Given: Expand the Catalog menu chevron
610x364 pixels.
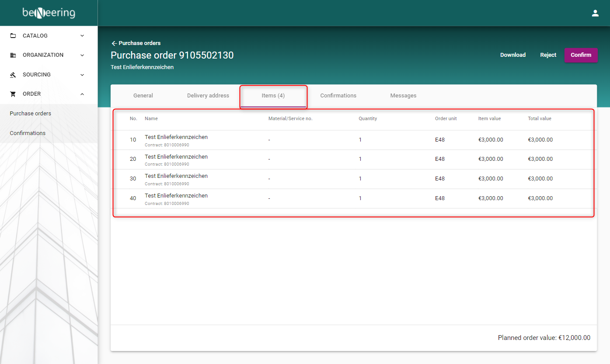Looking at the screenshot, I should click(x=82, y=36).
